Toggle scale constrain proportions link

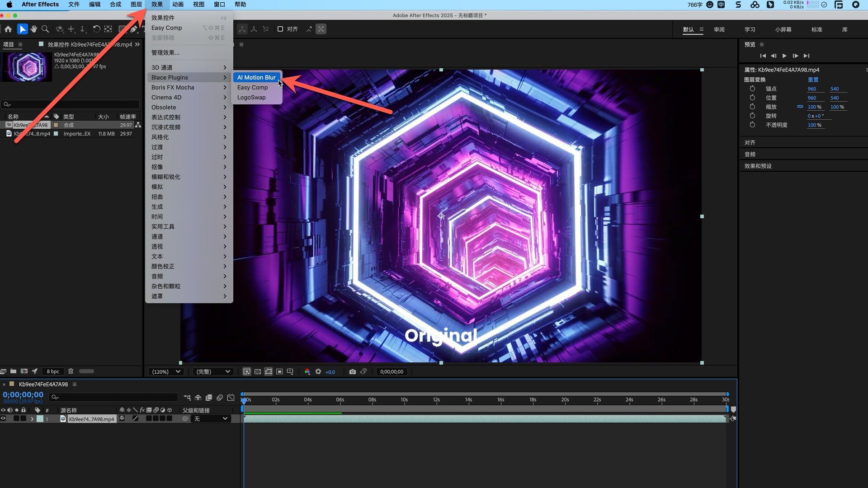tap(800, 107)
